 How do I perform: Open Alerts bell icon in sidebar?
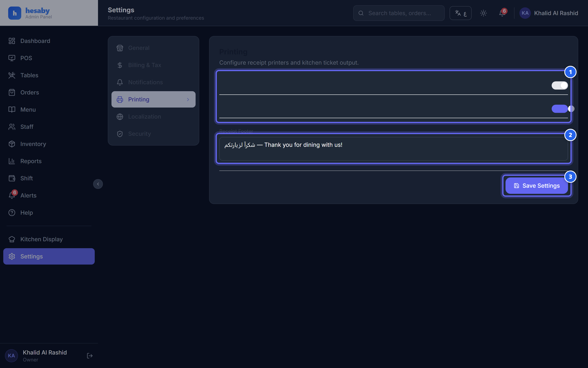[x=12, y=195]
